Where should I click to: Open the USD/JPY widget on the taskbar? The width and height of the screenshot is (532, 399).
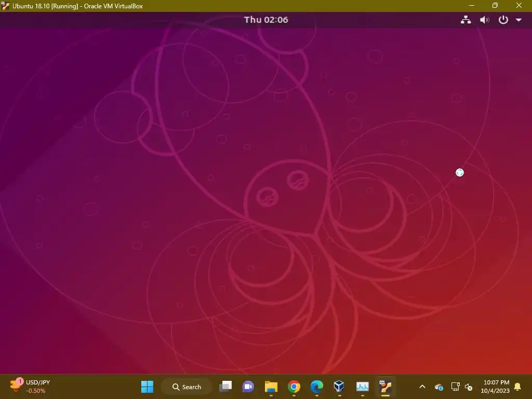point(30,387)
